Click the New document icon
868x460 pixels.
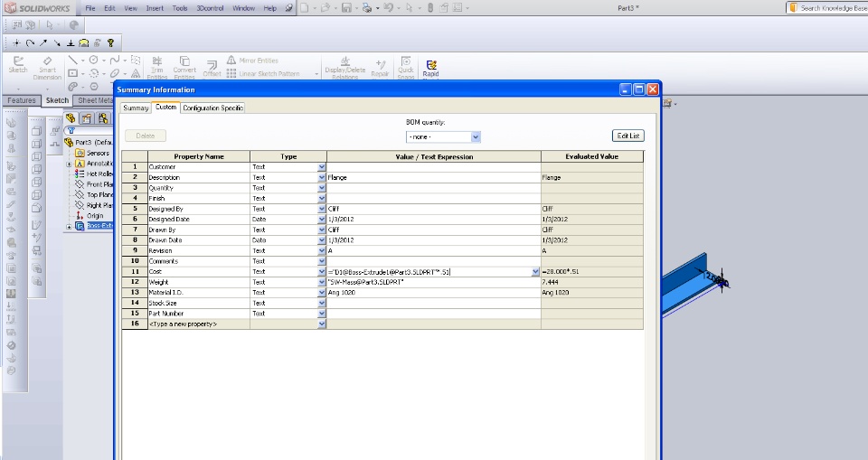pyautogui.click(x=304, y=8)
